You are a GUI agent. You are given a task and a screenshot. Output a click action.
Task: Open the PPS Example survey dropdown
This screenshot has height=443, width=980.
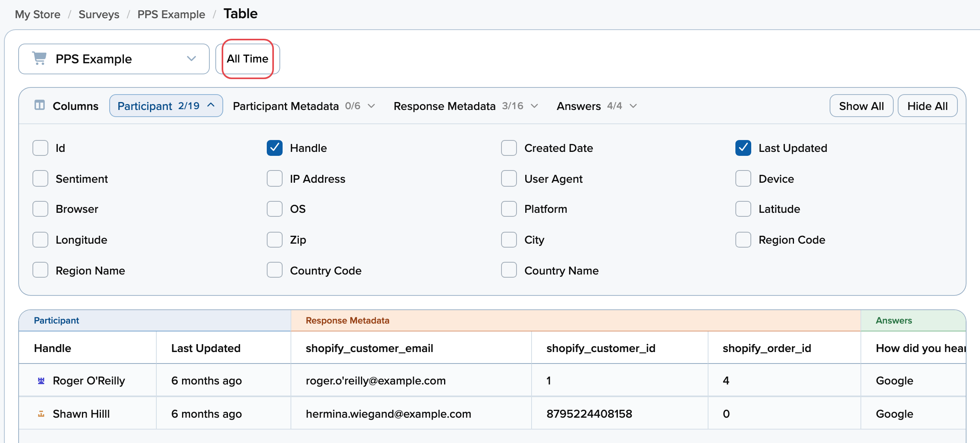[x=114, y=59]
